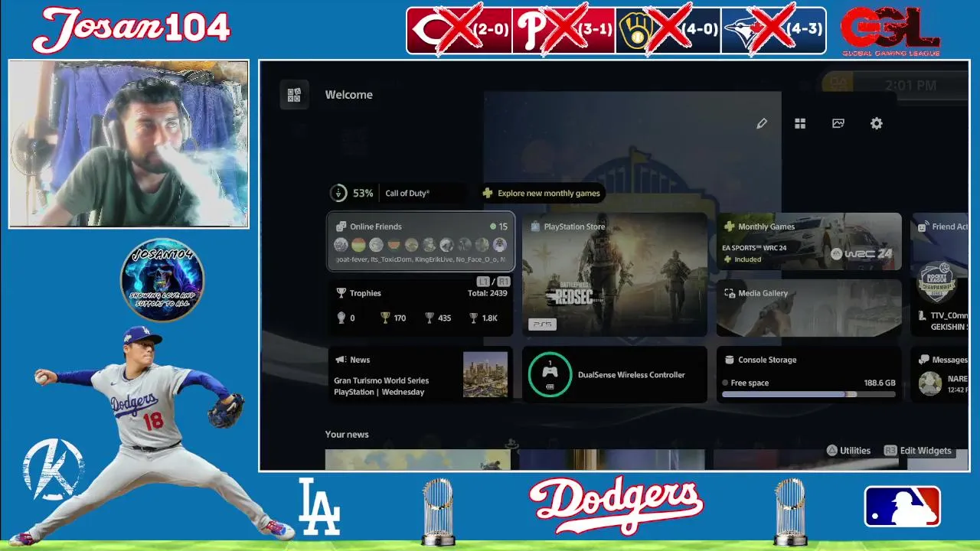Click the EA SPORTS WRC 24 label
The image size is (980, 551).
[754, 248]
